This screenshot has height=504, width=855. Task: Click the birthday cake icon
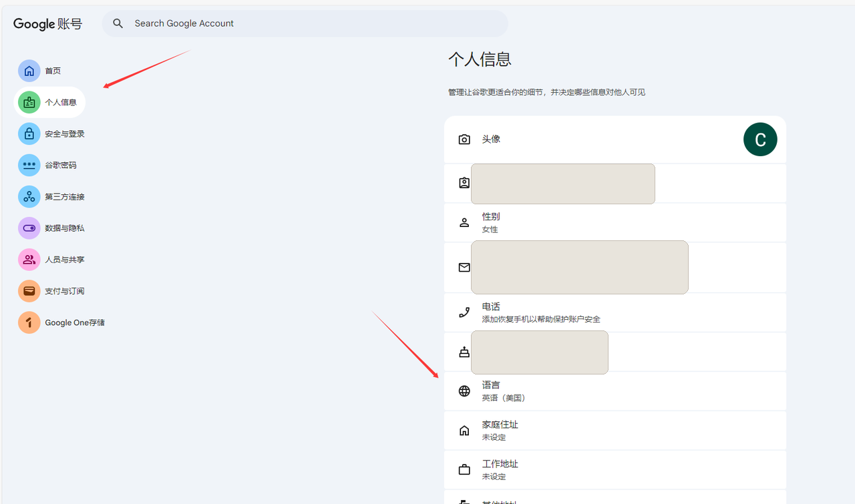[x=464, y=352]
